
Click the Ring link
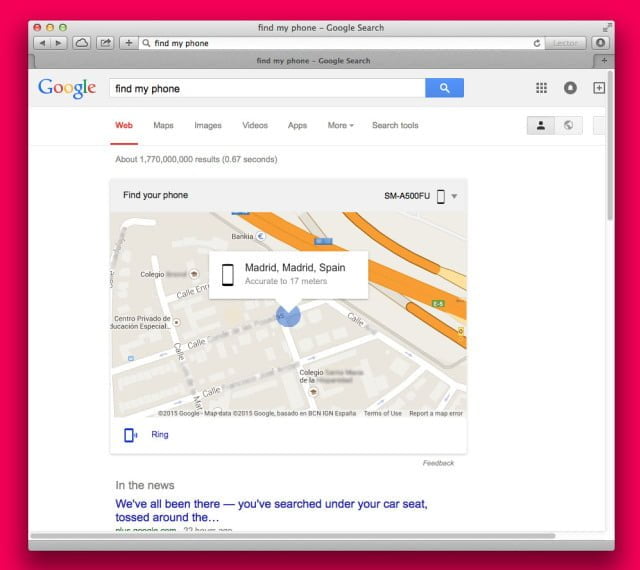pos(160,435)
